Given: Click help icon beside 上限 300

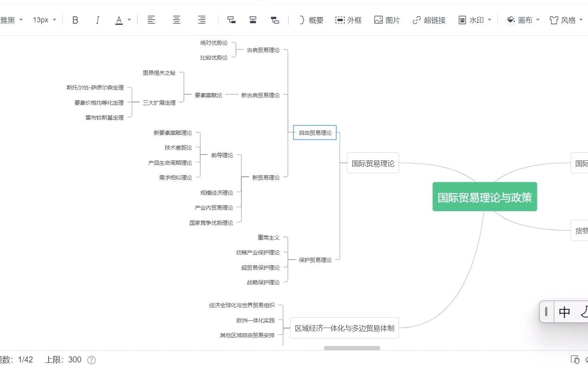Looking at the screenshot, I should (91, 360).
